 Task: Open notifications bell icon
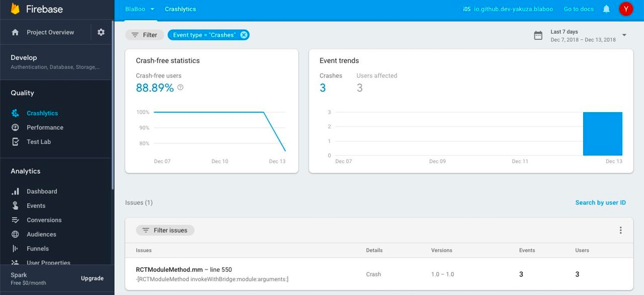[606, 9]
